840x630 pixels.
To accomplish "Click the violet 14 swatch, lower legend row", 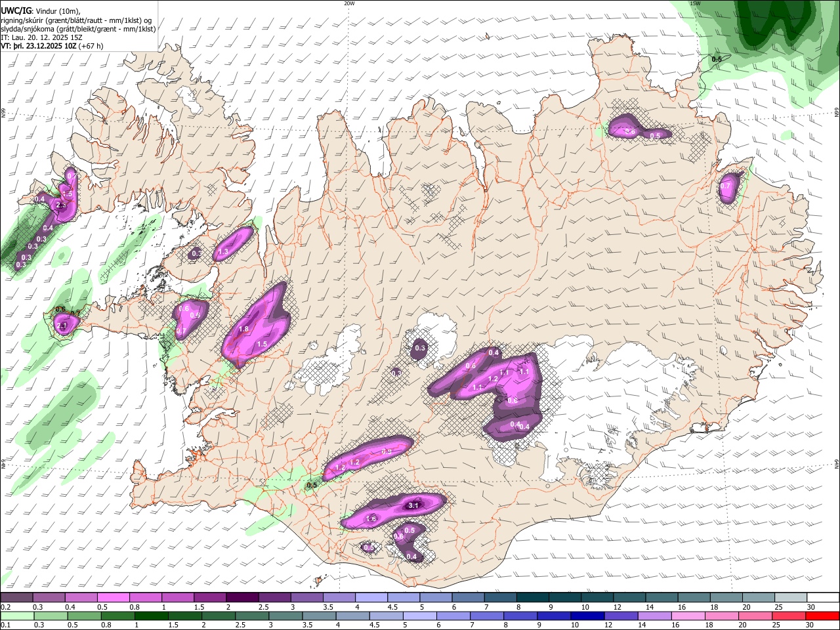I will point(655,616).
